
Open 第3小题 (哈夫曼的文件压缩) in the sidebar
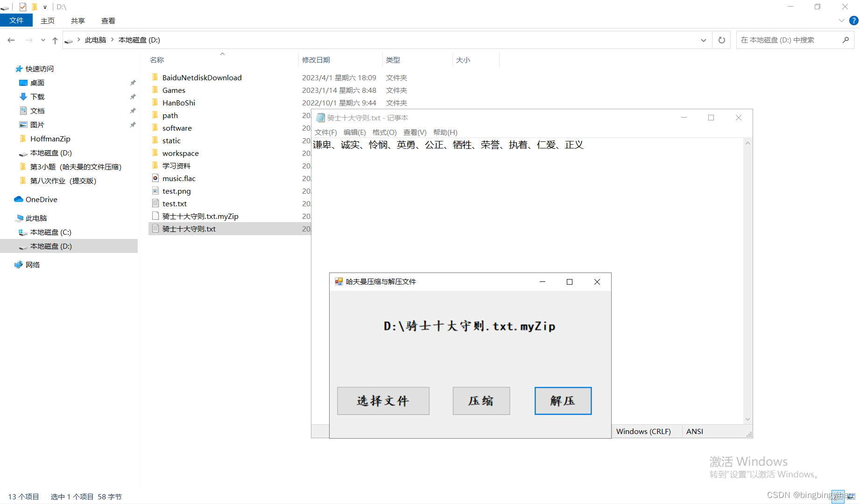coord(76,167)
